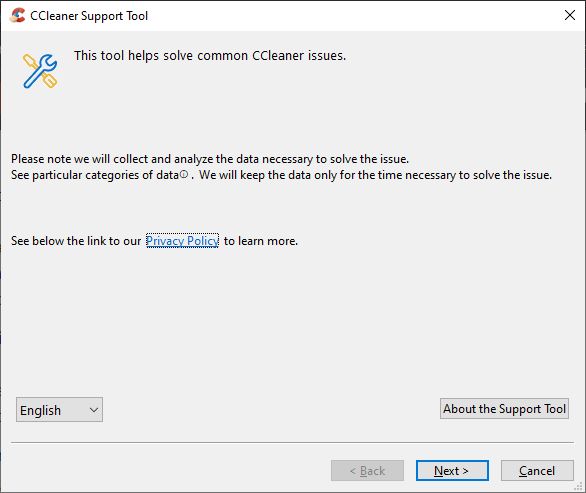Image resolution: width=586 pixels, height=493 pixels.
Task: Click About the Support Tool button
Action: coord(504,409)
